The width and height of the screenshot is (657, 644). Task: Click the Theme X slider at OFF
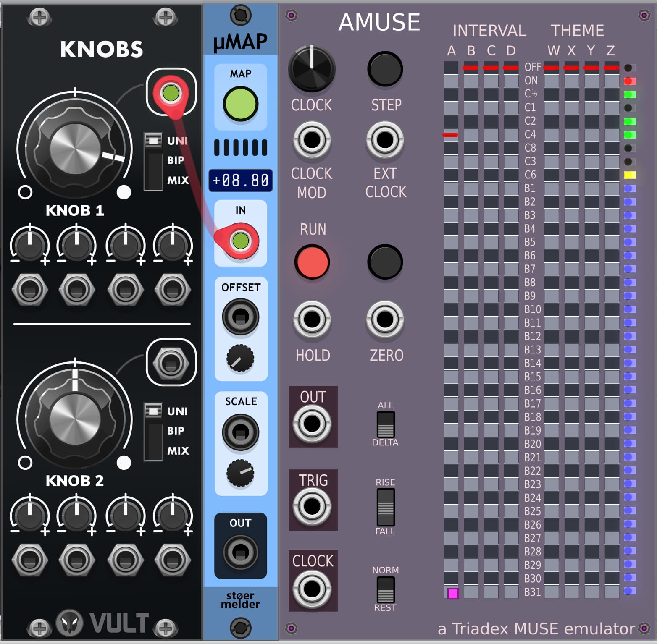(571, 68)
